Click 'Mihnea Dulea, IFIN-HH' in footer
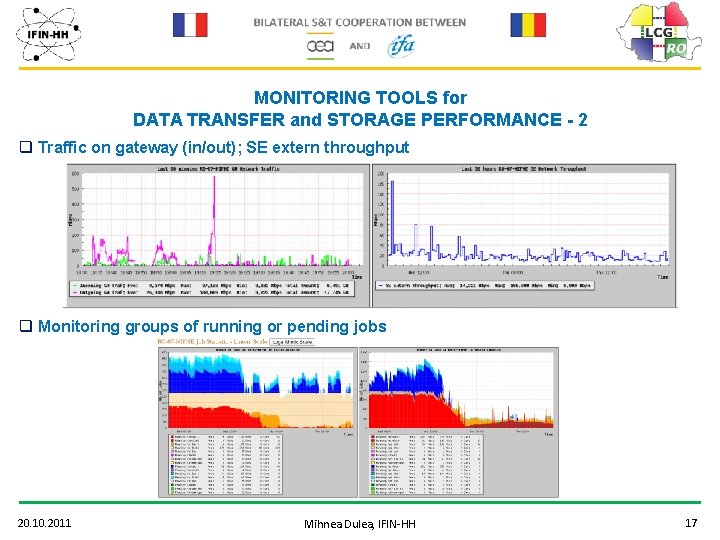This screenshot has width=720, height=540. pos(360,524)
